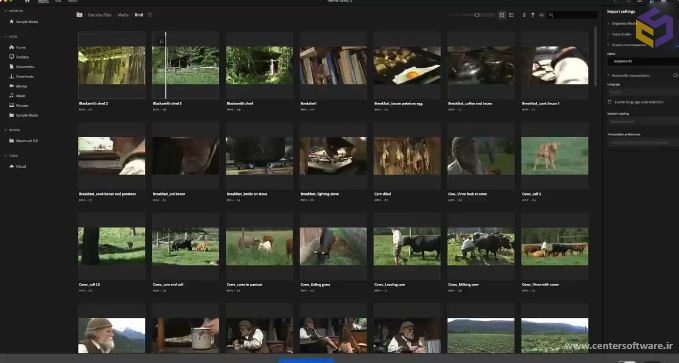This screenshot has height=363, width=679.
Task: Select Breakfast cook bacon 1 thumbnail
Action: pyautogui.click(x=555, y=65)
